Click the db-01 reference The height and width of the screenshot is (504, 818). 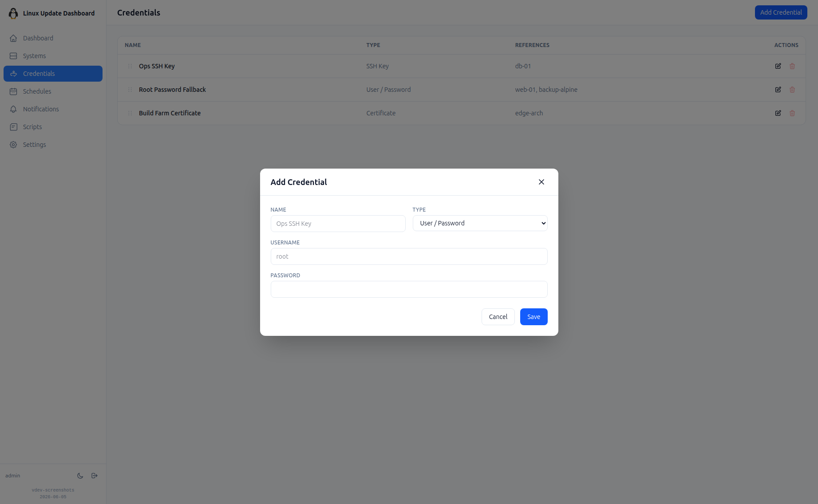coord(523,66)
